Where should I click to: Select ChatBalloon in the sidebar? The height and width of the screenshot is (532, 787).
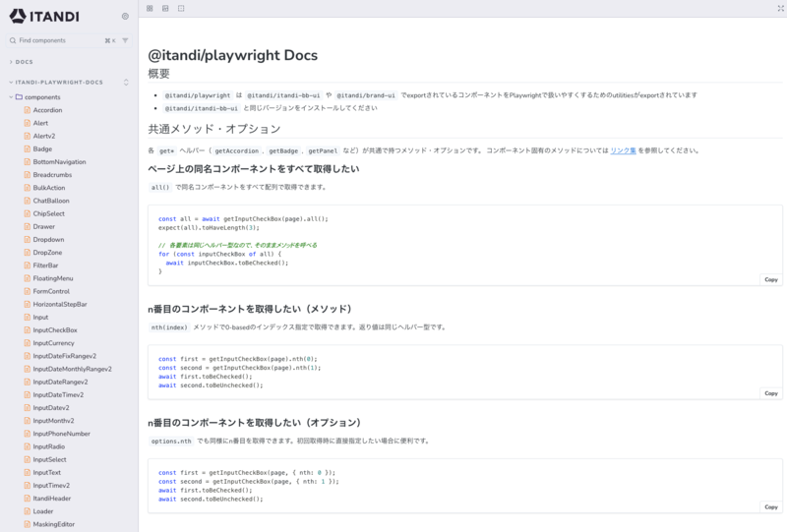coord(51,201)
